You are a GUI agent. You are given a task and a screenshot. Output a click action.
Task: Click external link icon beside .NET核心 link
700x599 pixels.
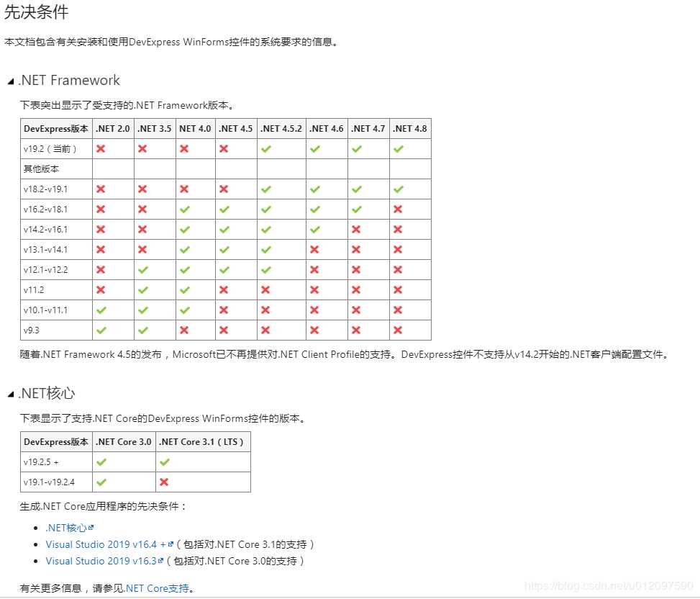tap(91, 528)
